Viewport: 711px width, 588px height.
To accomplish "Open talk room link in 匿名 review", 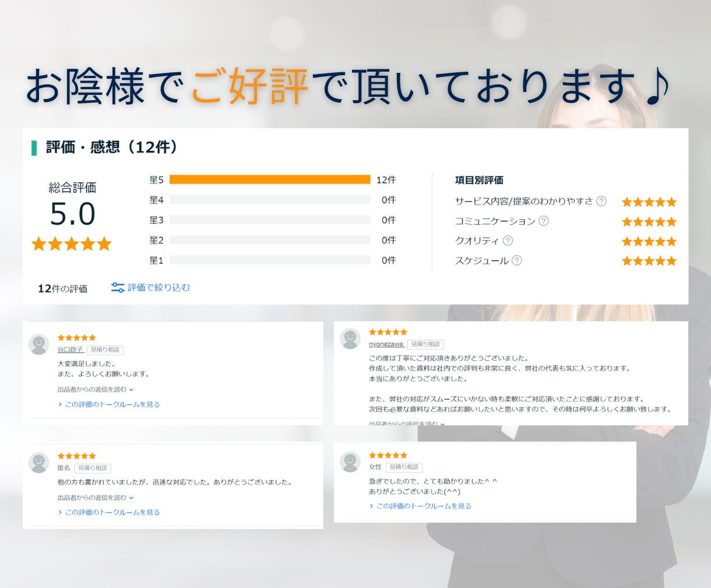I will [108, 512].
